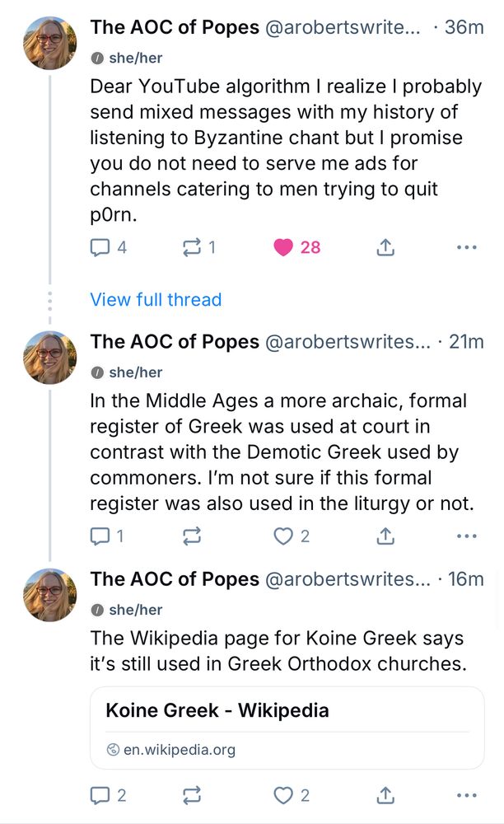The width and height of the screenshot is (504, 824).
Task: View full thread of the conversation
Action: 156,300
